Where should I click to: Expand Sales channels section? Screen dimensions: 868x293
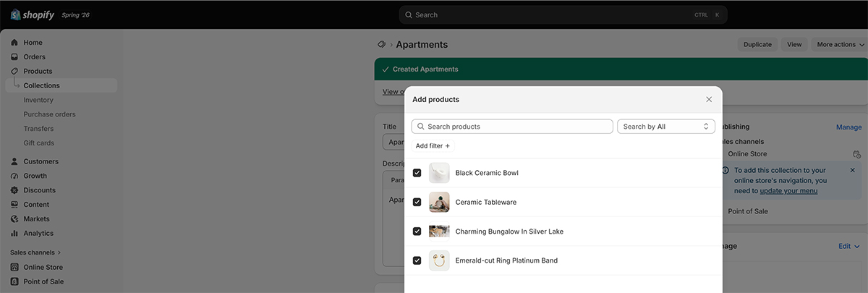pyautogui.click(x=35, y=252)
